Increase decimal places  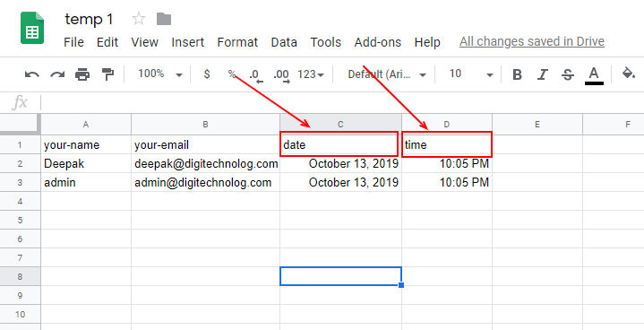coord(281,74)
